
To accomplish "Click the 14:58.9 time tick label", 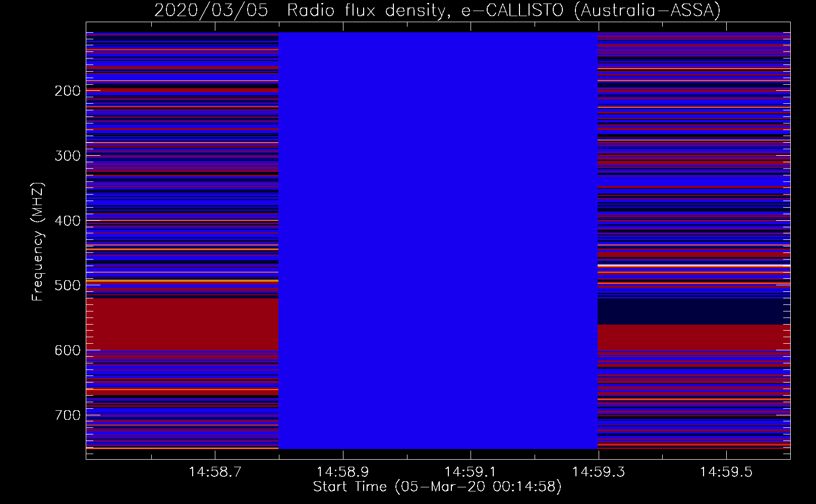I will (343, 472).
